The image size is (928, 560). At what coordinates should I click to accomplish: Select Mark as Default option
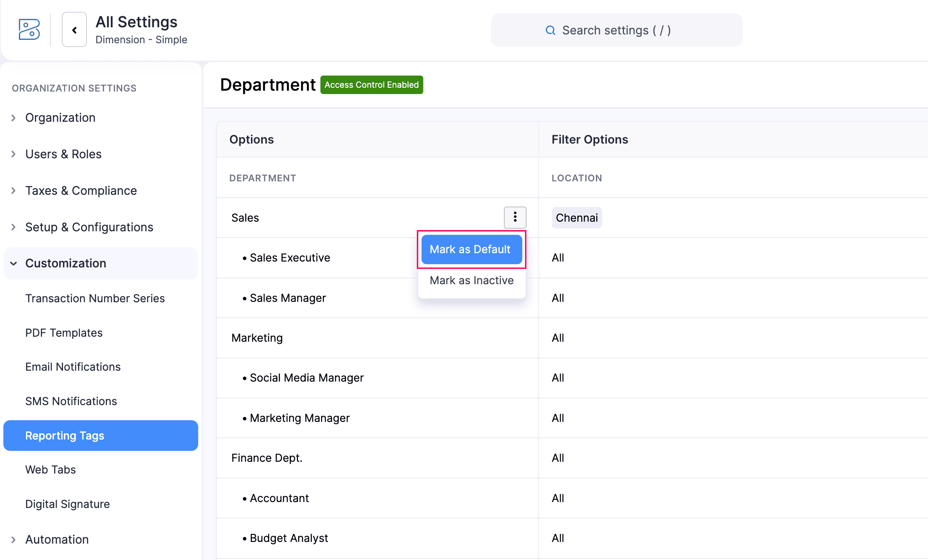pyautogui.click(x=471, y=249)
